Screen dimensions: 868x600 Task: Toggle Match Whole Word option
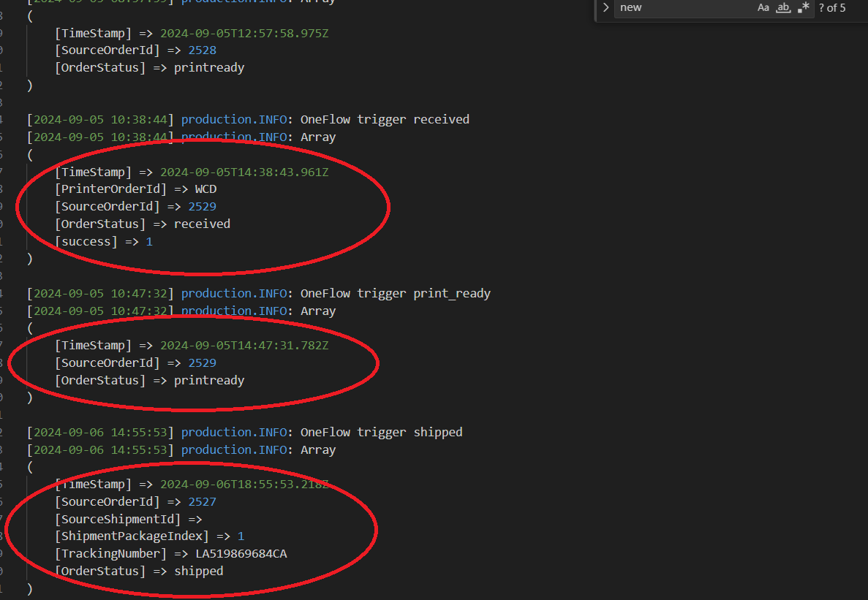(x=783, y=8)
